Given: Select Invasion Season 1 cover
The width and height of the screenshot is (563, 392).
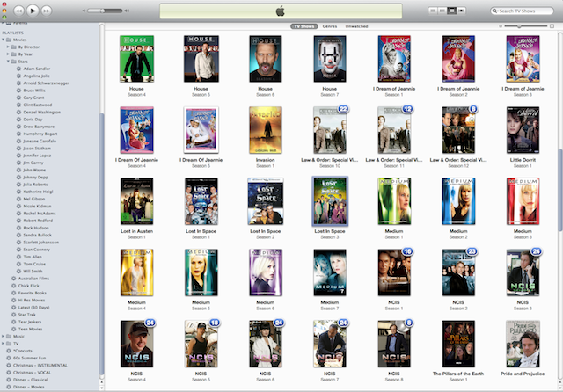Looking at the screenshot, I should pyautogui.click(x=266, y=130).
